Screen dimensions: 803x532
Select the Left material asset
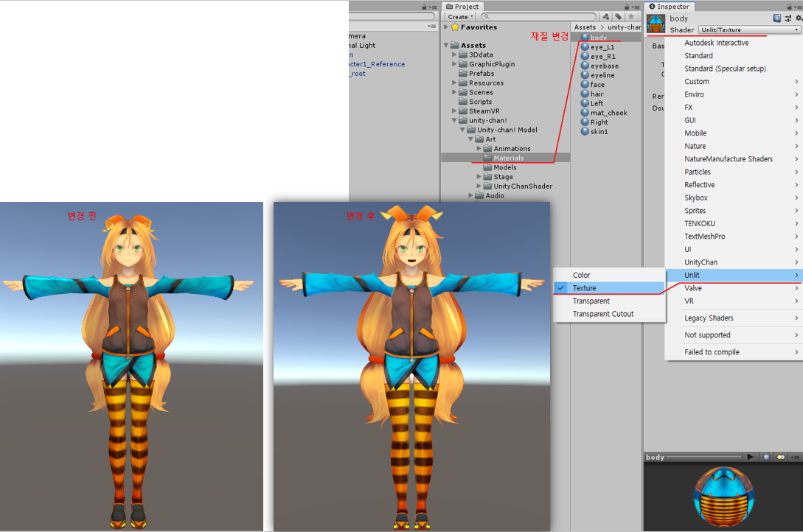tap(592, 103)
